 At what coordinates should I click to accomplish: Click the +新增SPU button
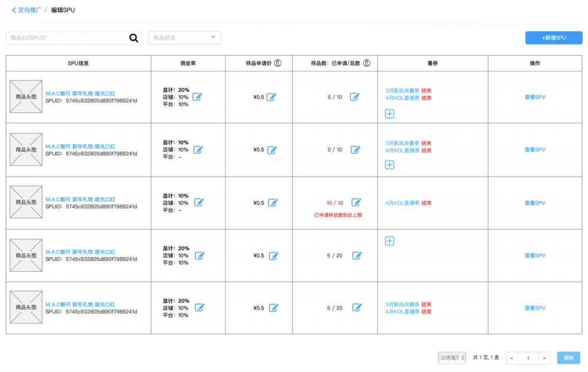coord(553,38)
